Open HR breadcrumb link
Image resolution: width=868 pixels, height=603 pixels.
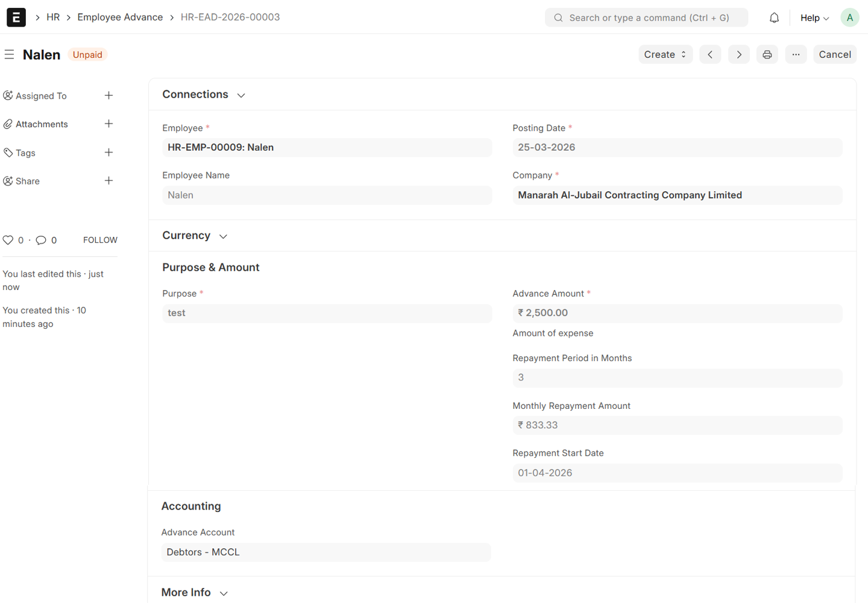point(53,17)
